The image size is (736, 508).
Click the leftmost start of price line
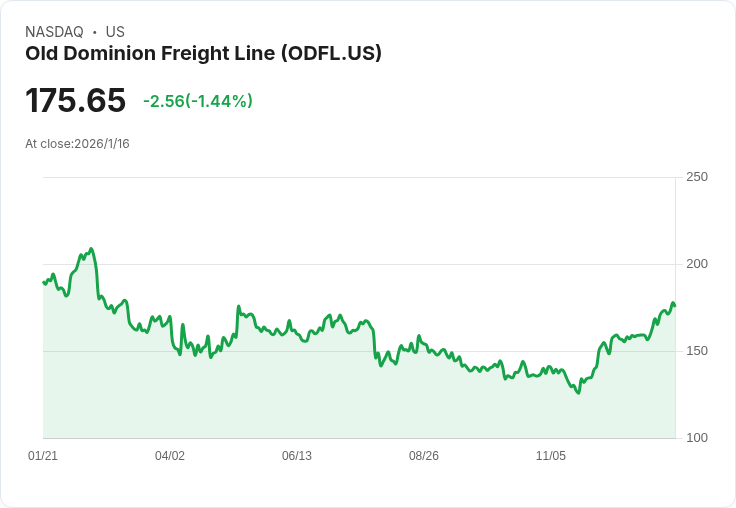pyautogui.click(x=43, y=282)
